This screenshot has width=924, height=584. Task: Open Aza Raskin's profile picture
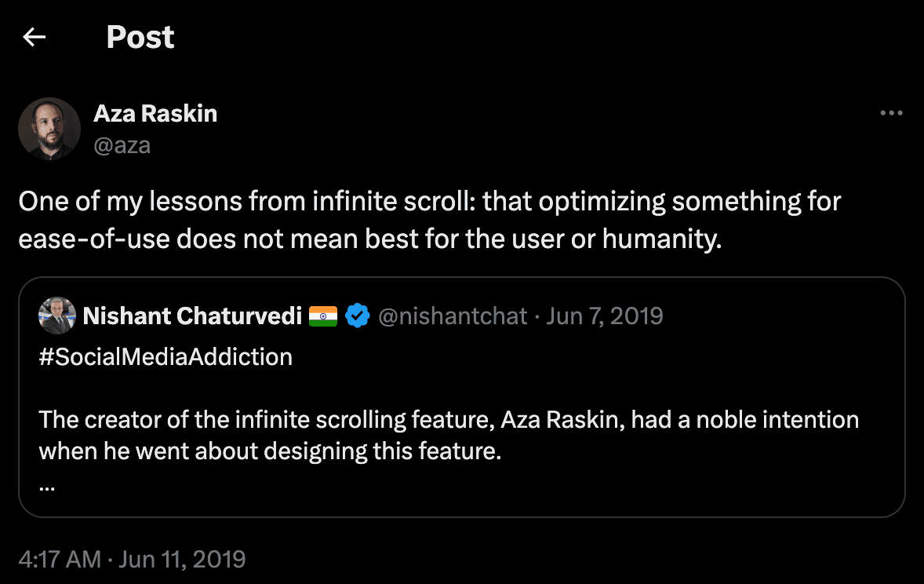[x=49, y=128]
